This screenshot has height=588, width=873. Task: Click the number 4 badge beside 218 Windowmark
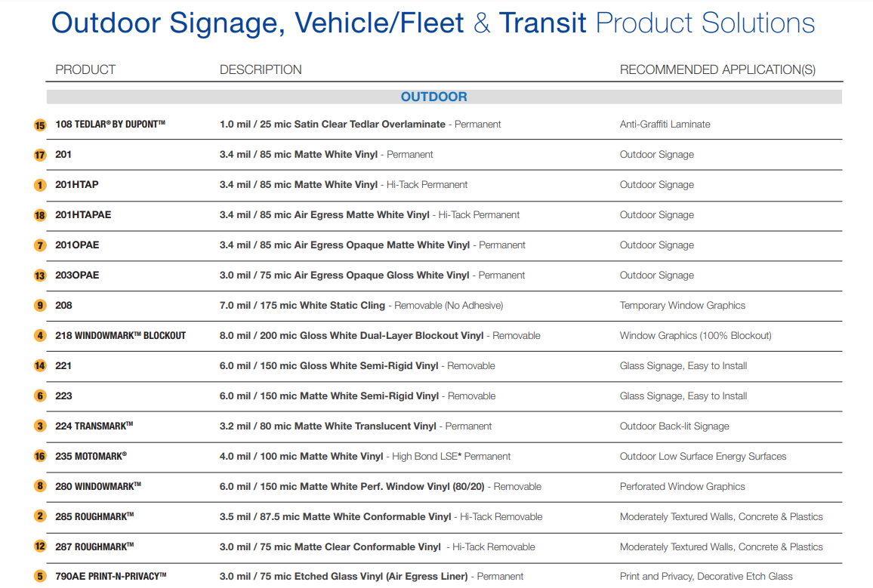[40, 336]
